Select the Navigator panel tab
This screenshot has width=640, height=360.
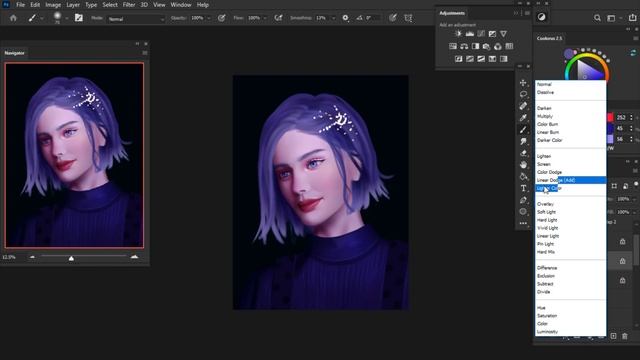(x=14, y=53)
